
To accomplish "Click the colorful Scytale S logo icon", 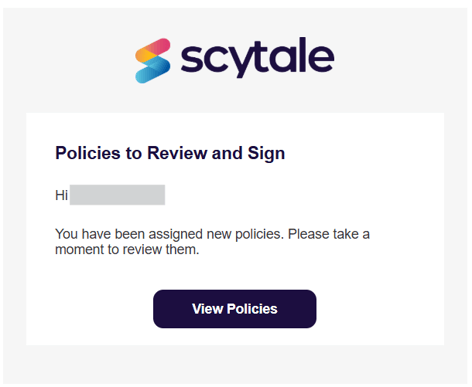I will pos(153,61).
